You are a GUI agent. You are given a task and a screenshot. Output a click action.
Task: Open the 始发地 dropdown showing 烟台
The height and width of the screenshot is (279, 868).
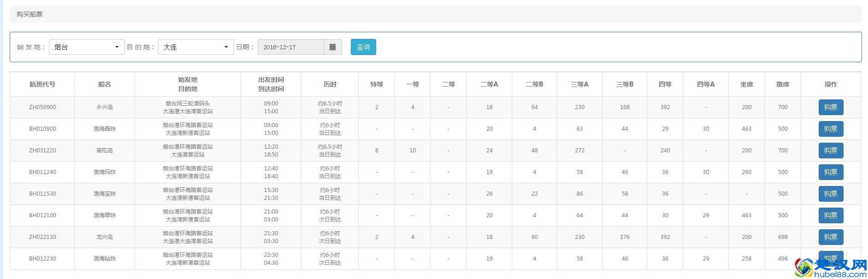point(87,47)
